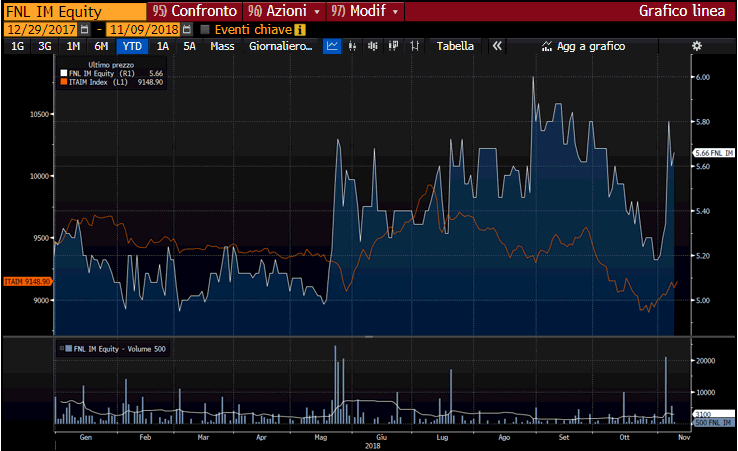The height and width of the screenshot is (451, 738).
Task: Enable the Eventi chiave checkbox
Action: pos(205,29)
